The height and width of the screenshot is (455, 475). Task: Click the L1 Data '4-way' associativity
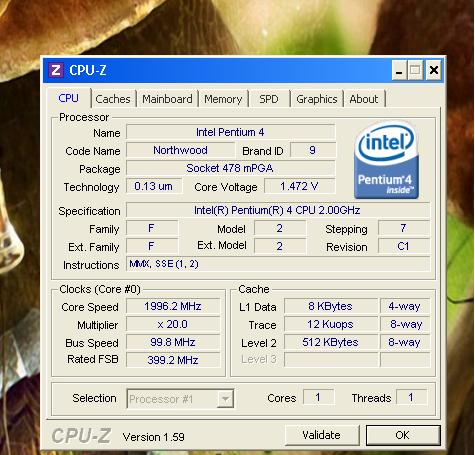pyautogui.click(x=405, y=306)
